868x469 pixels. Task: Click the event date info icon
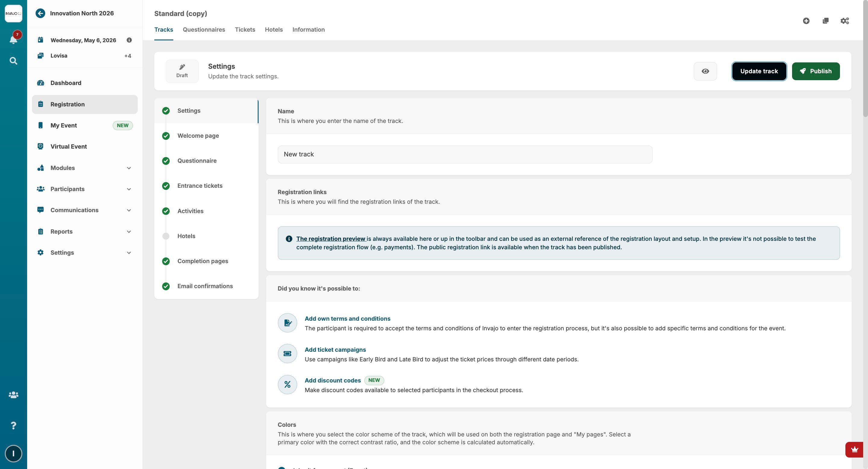point(129,40)
